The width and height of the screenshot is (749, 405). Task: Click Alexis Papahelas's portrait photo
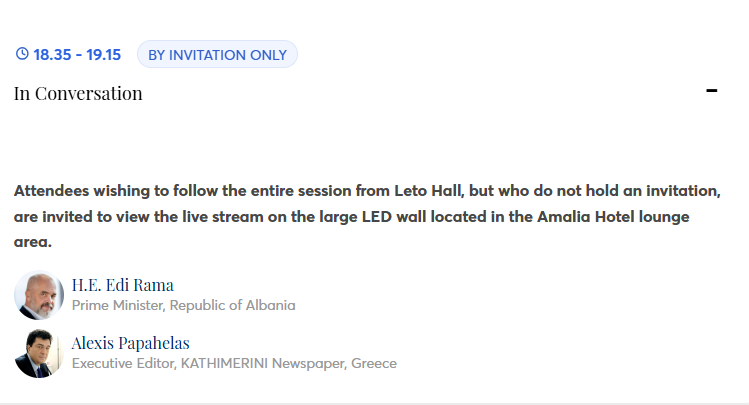tap(39, 353)
